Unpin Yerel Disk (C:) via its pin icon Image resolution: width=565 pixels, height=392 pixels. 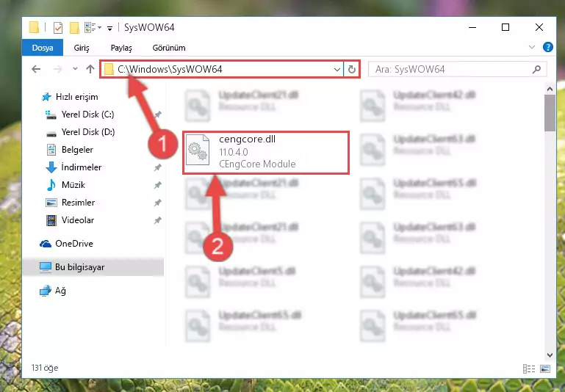coord(157,115)
